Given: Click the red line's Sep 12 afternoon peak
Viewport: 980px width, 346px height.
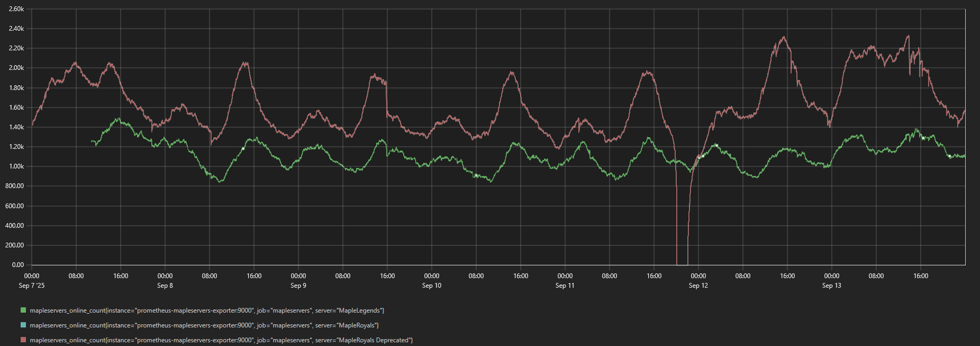Looking at the screenshot, I should pyautogui.click(x=784, y=37).
